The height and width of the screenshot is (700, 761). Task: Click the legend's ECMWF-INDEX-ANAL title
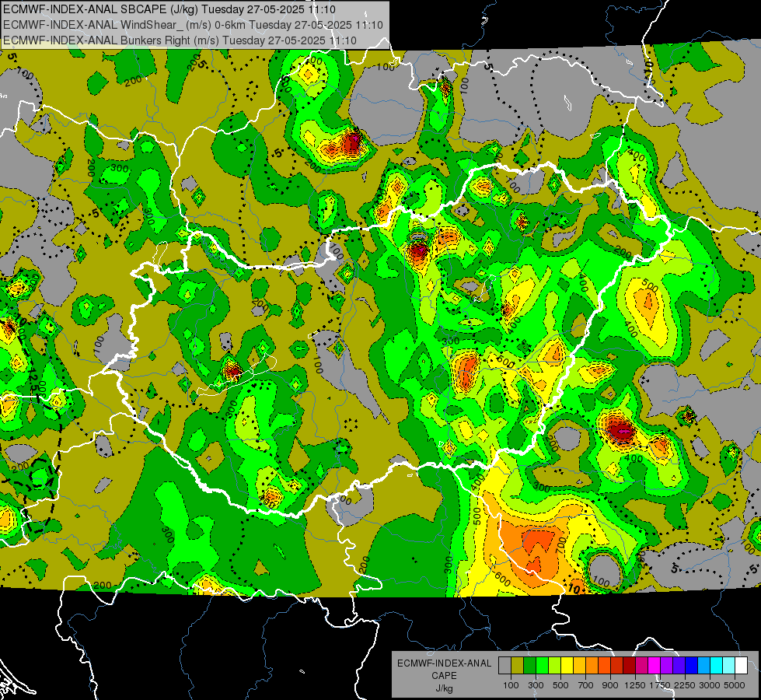pyautogui.click(x=444, y=663)
